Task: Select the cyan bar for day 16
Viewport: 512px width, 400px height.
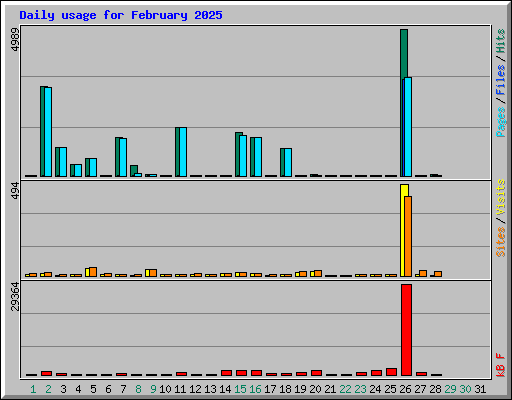Action: pos(258,157)
